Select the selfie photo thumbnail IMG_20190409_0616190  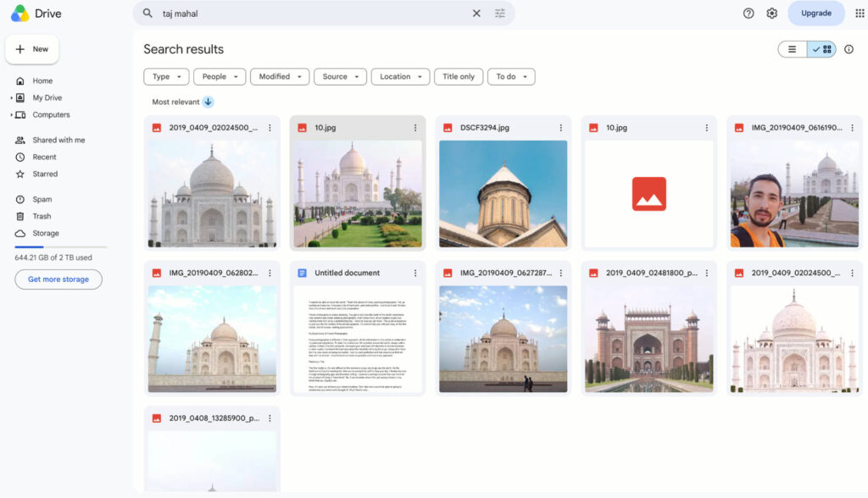pos(794,194)
